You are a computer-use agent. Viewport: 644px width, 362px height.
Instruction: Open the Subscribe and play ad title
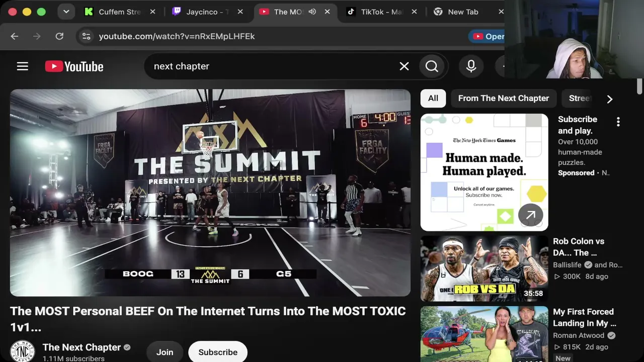coord(578,125)
